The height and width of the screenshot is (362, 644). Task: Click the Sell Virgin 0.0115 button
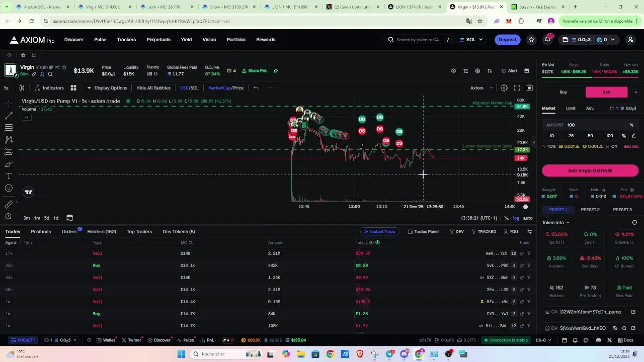[x=590, y=171]
